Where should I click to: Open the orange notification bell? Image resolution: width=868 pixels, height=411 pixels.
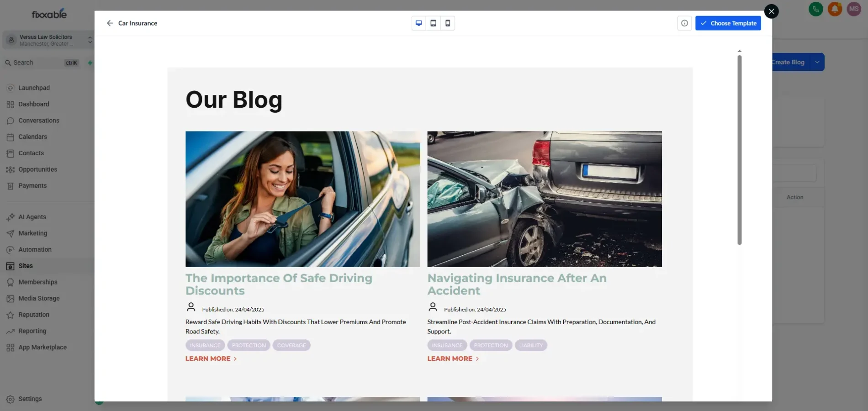pyautogui.click(x=835, y=9)
